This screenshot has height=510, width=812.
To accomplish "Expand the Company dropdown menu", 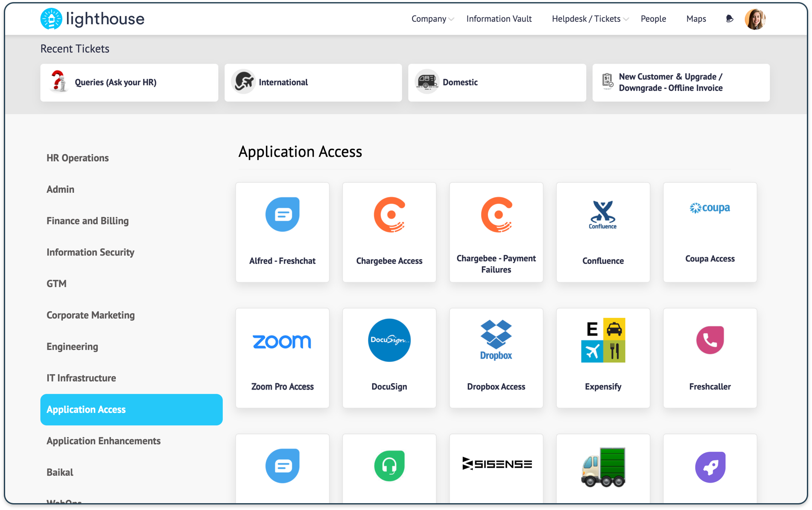I will click(432, 19).
